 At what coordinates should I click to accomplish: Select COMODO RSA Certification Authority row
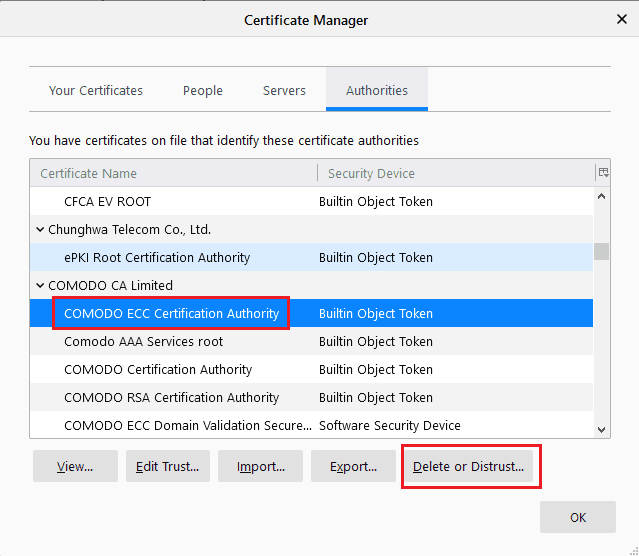coord(311,397)
